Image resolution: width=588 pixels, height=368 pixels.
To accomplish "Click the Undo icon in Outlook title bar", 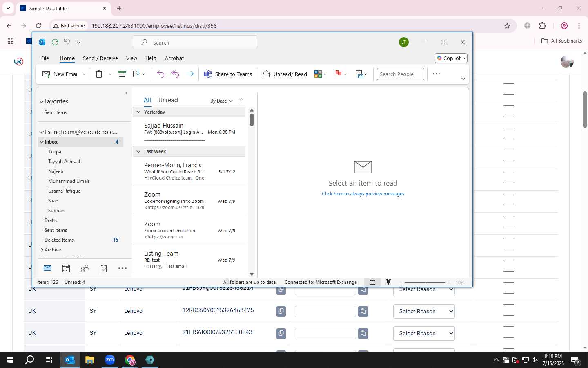I will (x=67, y=42).
